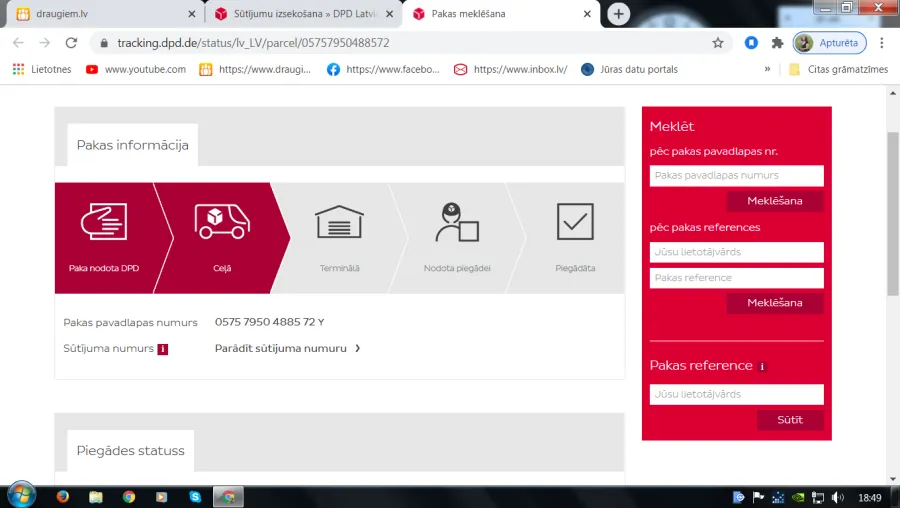
Task: Open Skype from the taskbar
Action: (x=195, y=497)
